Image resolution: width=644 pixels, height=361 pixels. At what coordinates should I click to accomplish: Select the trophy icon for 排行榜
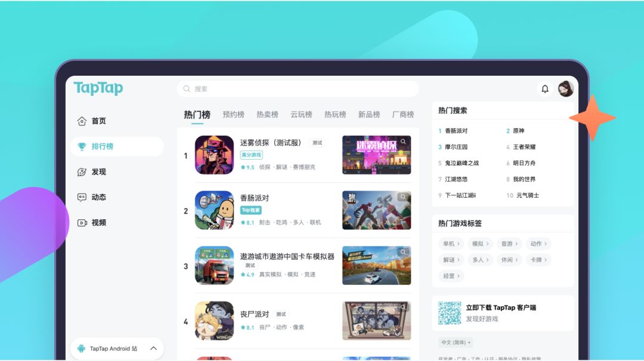click(82, 147)
